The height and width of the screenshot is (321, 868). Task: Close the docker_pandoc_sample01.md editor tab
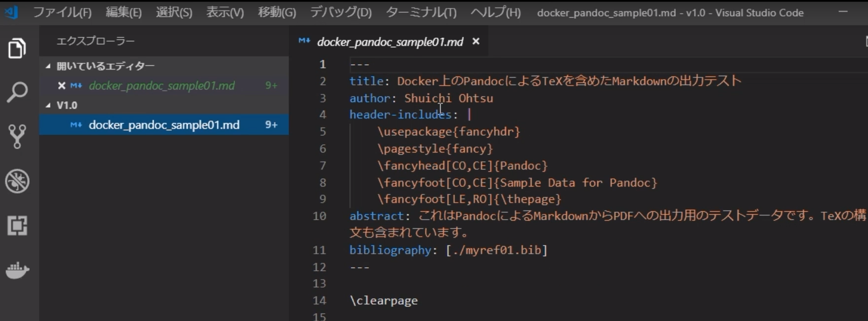click(476, 41)
